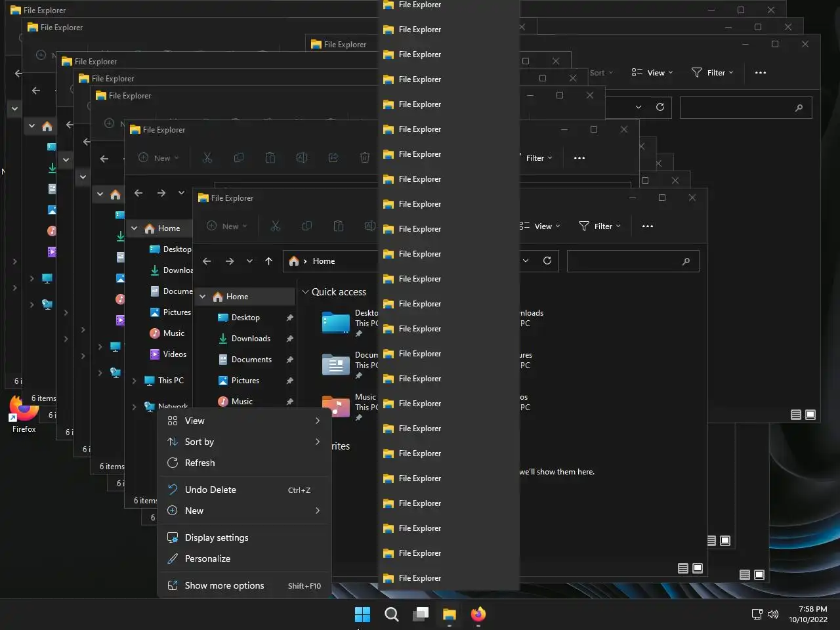Go back using the front window's back arrow
This screenshot has height=630, width=840.
tap(207, 261)
